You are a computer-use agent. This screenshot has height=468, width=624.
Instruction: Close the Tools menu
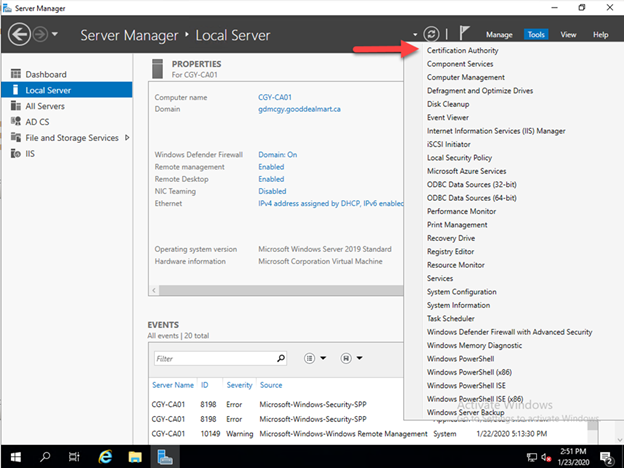(536, 35)
